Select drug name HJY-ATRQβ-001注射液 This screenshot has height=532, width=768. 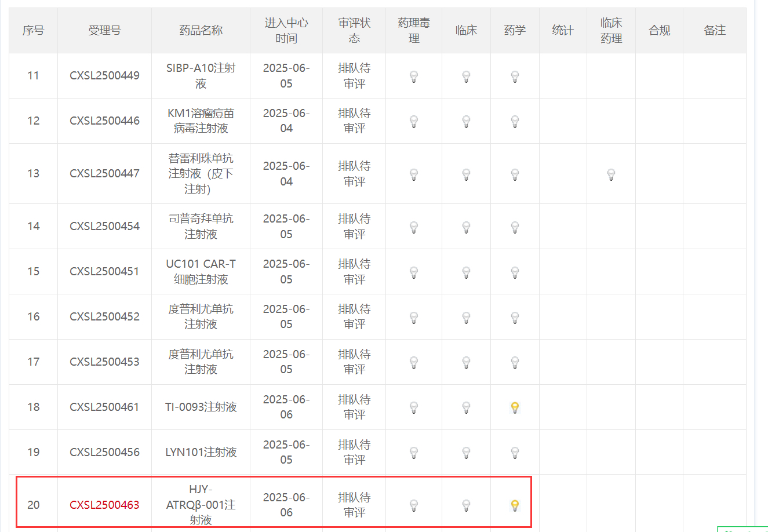coord(201,505)
